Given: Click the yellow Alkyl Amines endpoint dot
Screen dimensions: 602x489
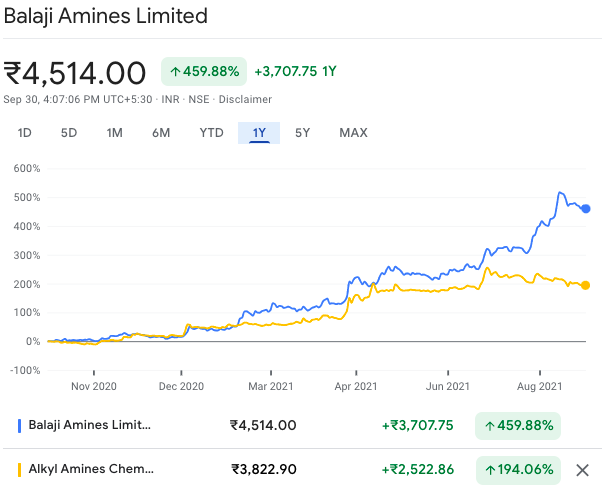Looking at the screenshot, I should 585,285.
